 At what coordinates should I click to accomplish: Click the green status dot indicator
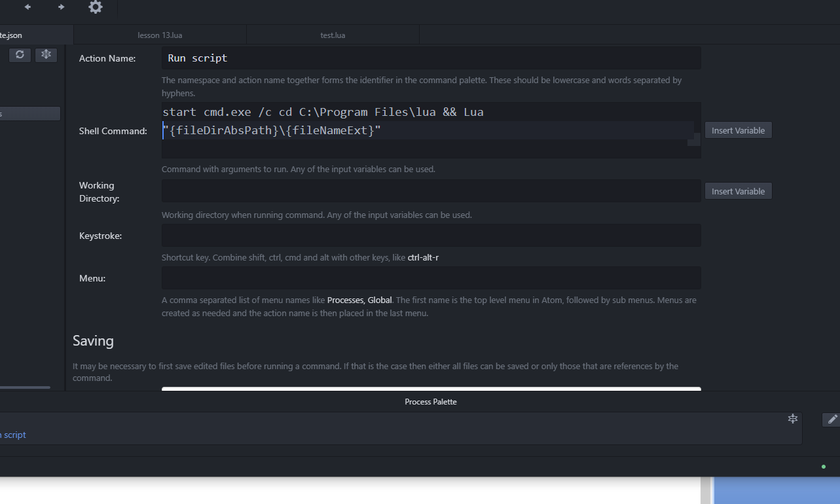(822, 467)
